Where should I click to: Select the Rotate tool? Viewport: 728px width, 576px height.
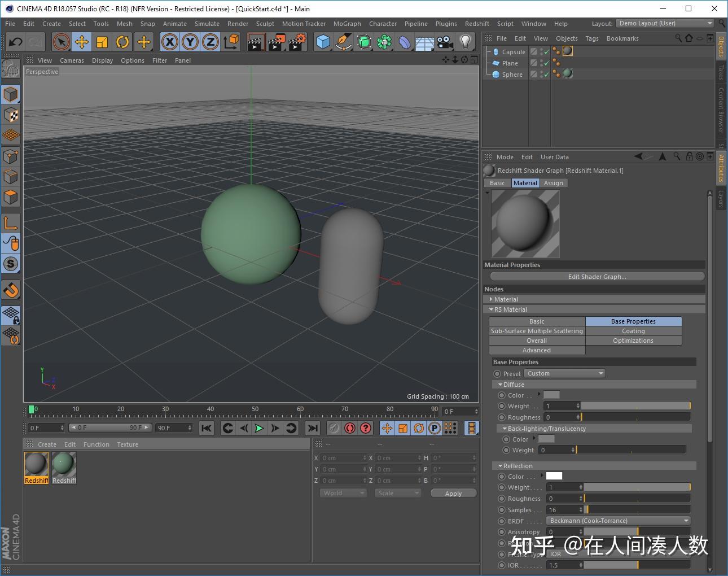tap(122, 42)
